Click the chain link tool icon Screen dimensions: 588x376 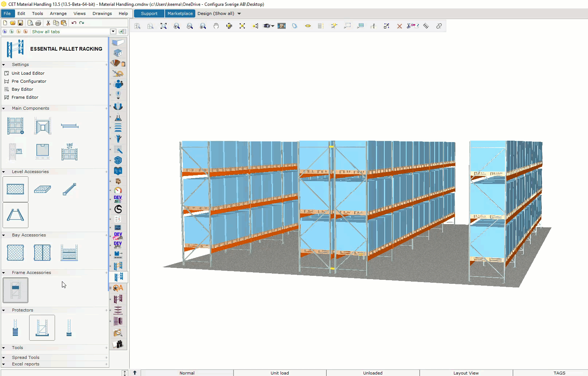point(439,26)
